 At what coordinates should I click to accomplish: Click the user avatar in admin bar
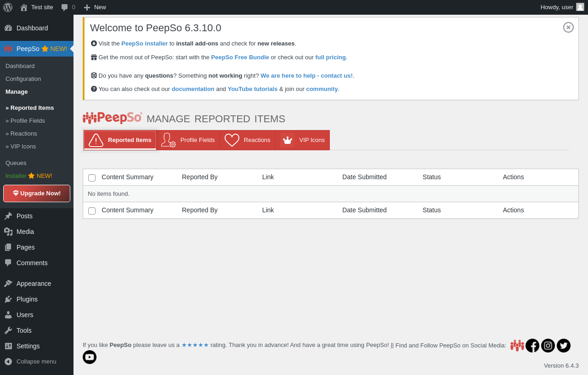580,7
